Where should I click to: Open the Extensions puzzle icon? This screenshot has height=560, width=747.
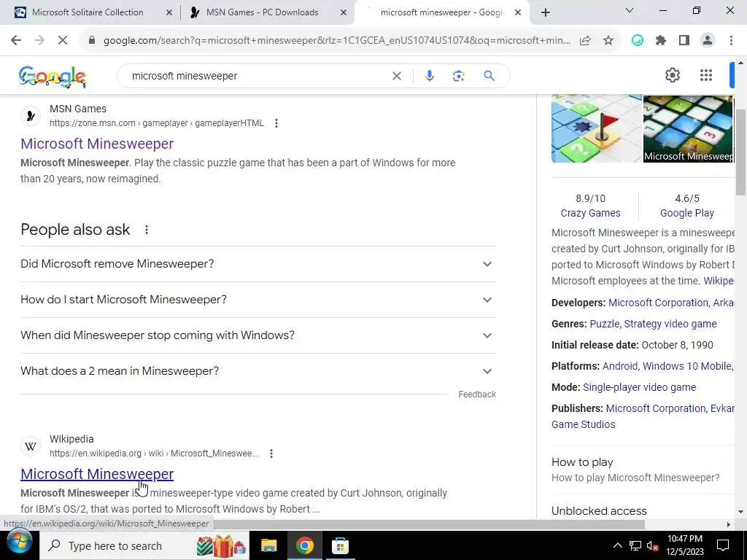click(x=661, y=41)
